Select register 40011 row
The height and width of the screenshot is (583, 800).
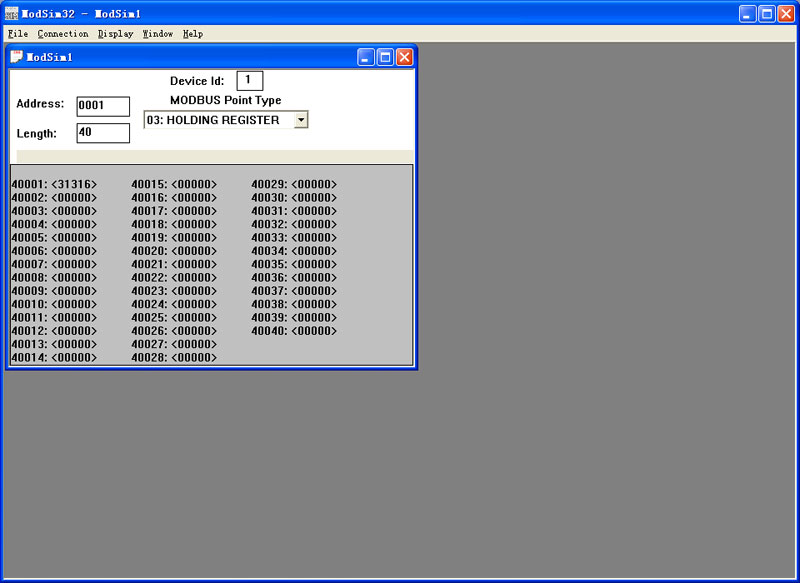coord(54,317)
